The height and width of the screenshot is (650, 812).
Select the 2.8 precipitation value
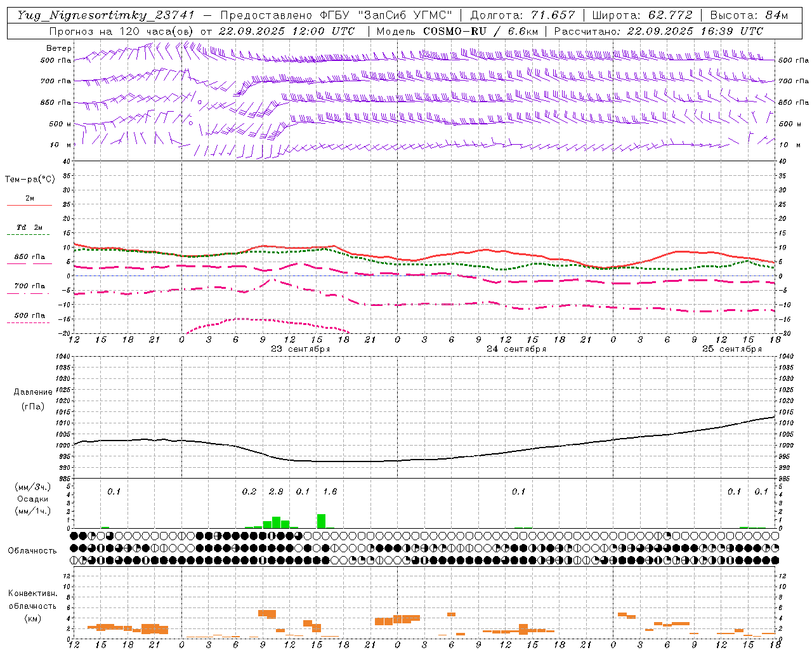pos(276,491)
